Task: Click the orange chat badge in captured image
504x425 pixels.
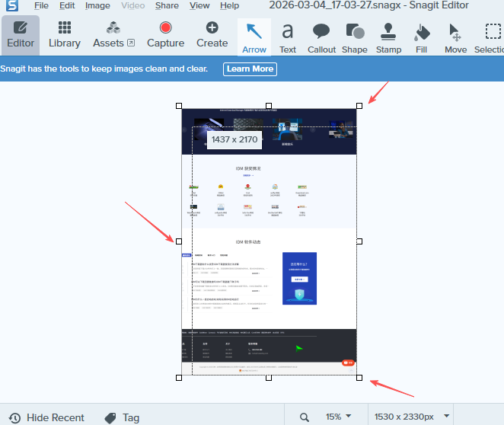Action: click(x=348, y=363)
